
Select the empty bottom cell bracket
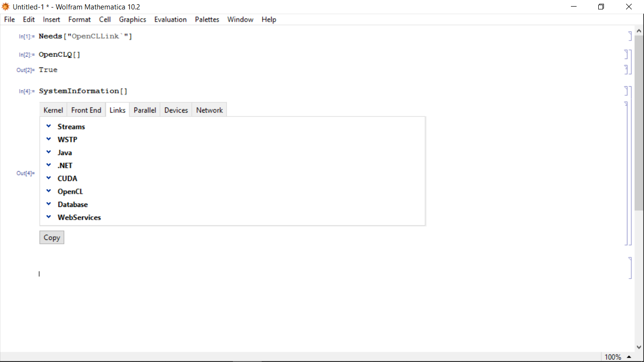(x=630, y=268)
